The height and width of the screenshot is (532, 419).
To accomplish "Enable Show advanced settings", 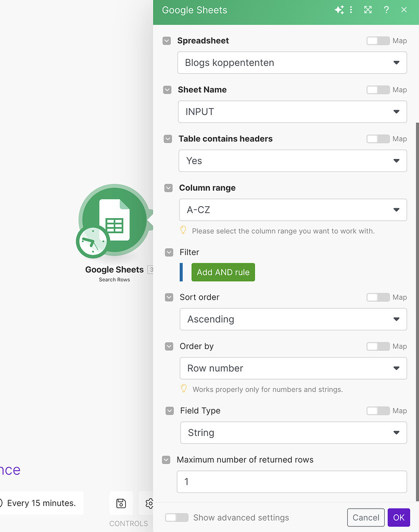I will coord(177,517).
